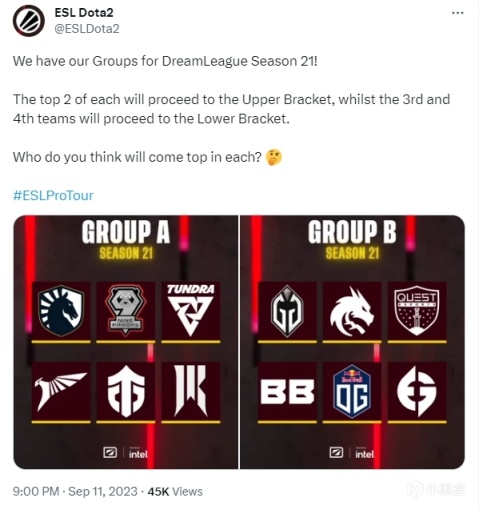Click the BetBoom BB logo
This screenshot has height=510, width=479.
coord(287,391)
